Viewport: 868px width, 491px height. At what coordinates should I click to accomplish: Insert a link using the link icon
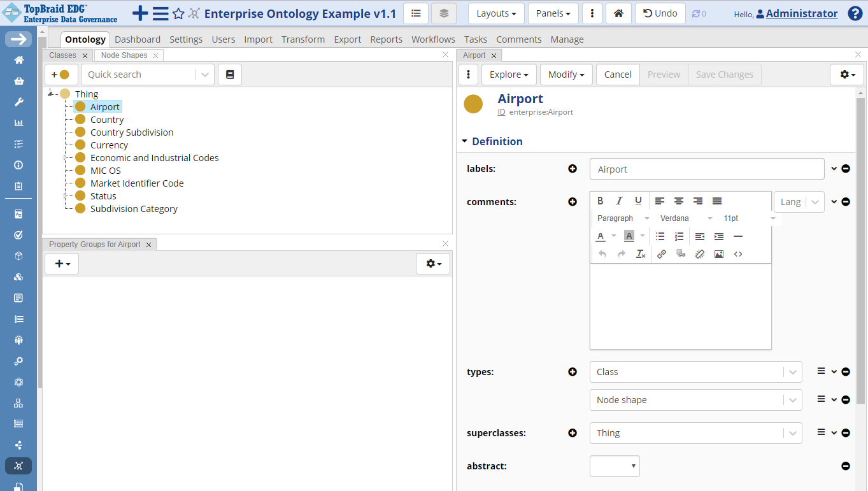pyautogui.click(x=661, y=253)
